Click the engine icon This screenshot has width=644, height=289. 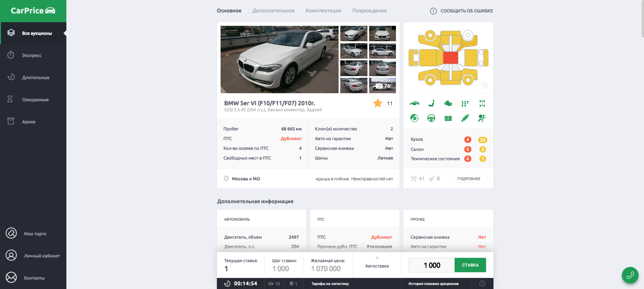pos(448,103)
